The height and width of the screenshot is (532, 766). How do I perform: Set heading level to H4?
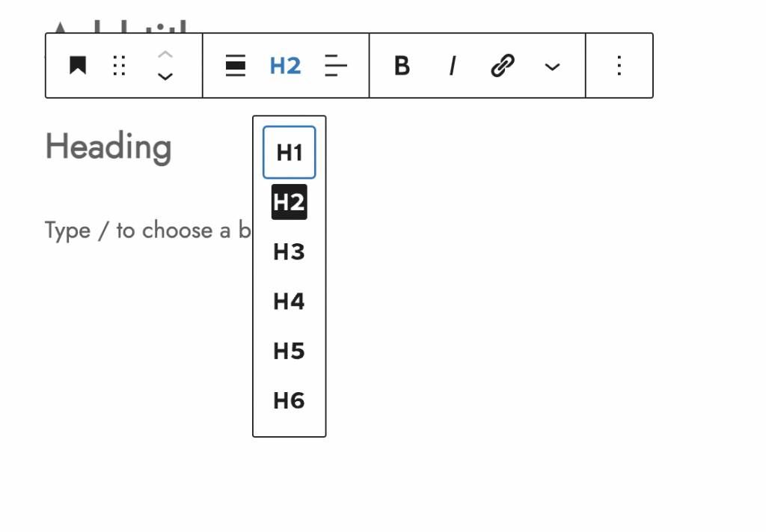click(x=289, y=302)
